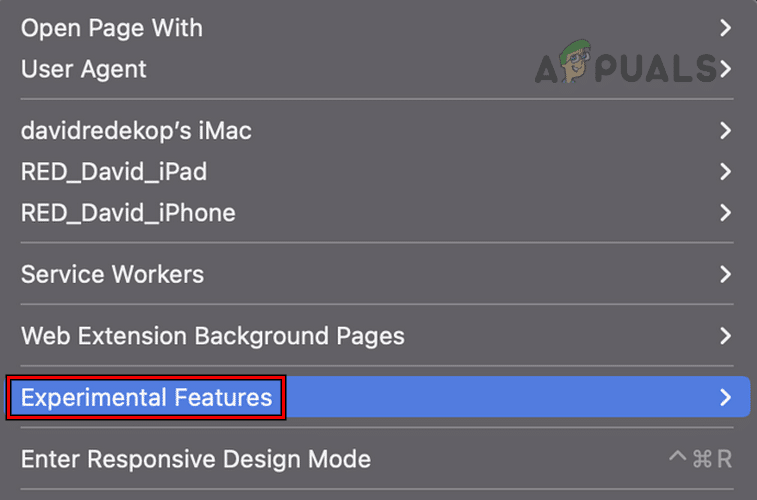
Task: Expand the RED_David_iPhone chevron arrow
Action: coord(726,213)
